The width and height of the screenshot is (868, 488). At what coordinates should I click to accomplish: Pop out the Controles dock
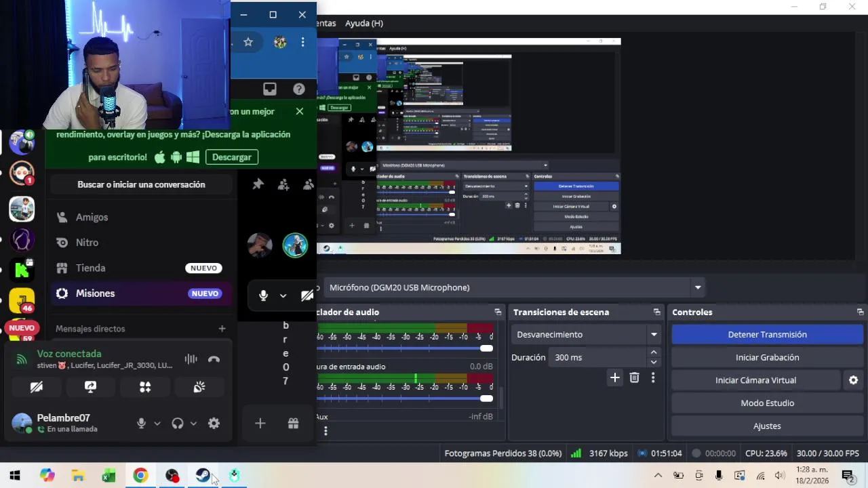[860, 312]
